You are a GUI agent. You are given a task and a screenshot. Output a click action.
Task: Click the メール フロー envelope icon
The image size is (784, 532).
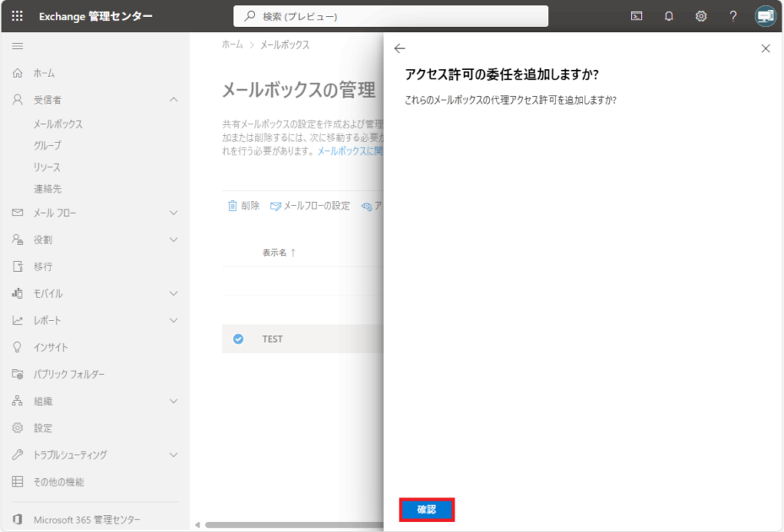18,213
